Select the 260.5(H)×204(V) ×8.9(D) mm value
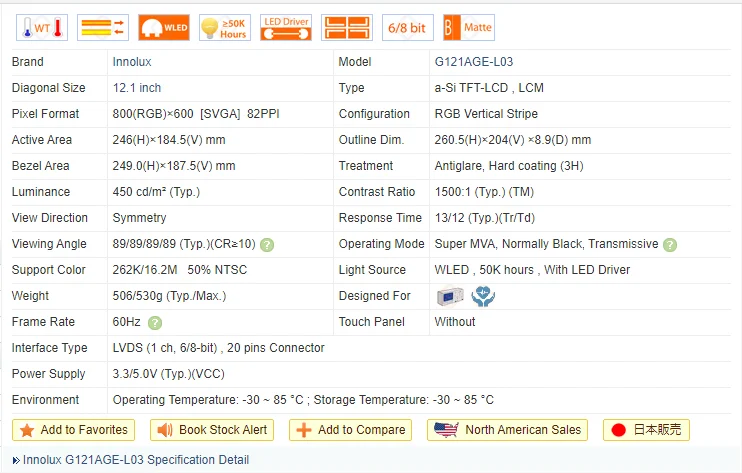The height and width of the screenshot is (473, 742). pyautogui.click(x=512, y=140)
